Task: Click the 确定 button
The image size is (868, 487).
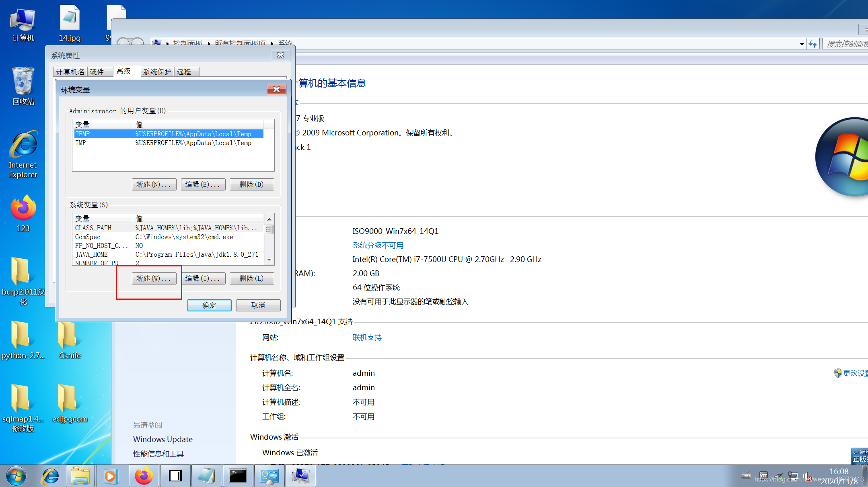Action: pyautogui.click(x=209, y=305)
